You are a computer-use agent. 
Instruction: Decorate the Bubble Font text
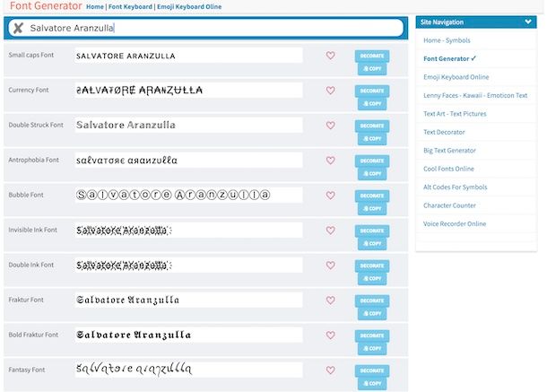[372, 196]
